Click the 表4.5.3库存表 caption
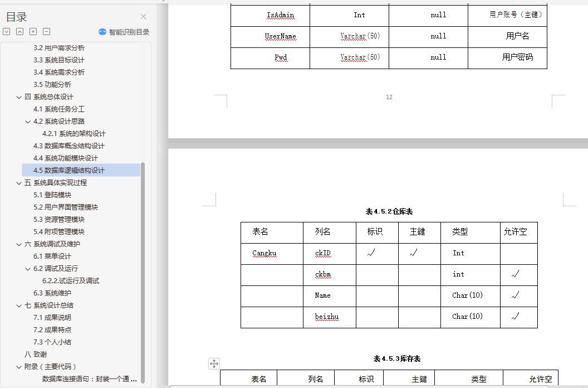The width and height of the screenshot is (588, 388). pyautogui.click(x=397, y=358)
